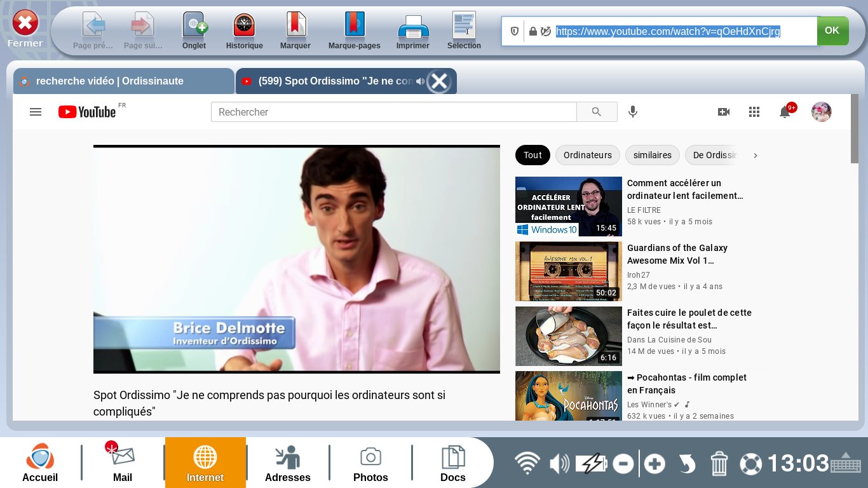
Task: Go to next page arrow icon
Action: [143, 25]
